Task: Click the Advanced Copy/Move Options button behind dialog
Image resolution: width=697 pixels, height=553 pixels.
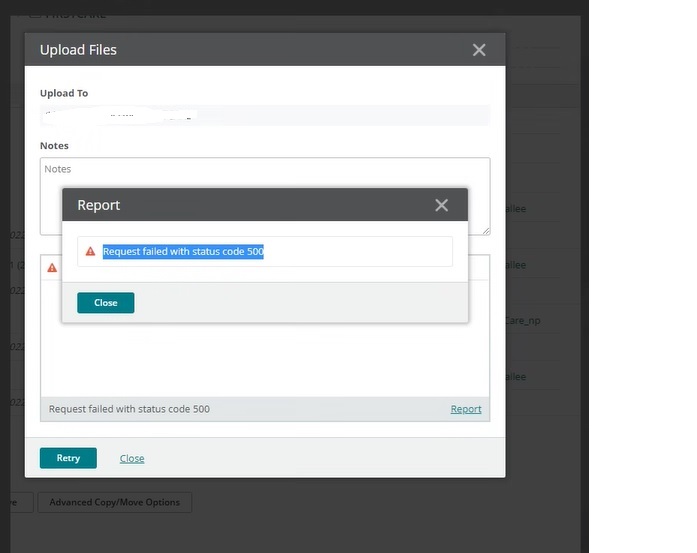Action: click(x=115, y=502)
